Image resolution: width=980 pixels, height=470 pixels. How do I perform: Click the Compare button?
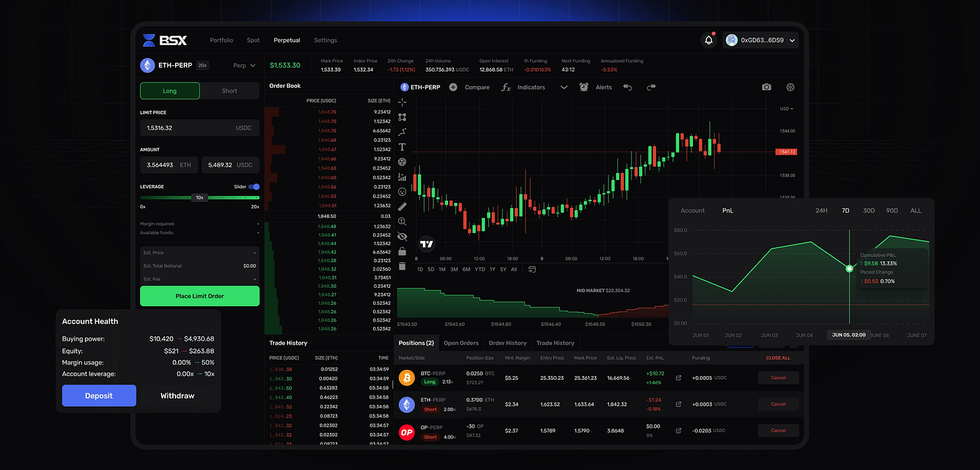(x=477, y=87)
